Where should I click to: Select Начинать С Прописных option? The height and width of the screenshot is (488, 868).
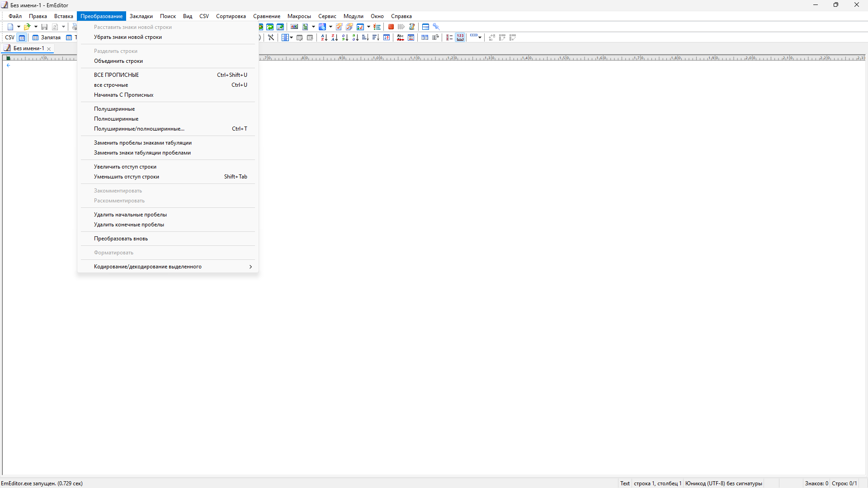(168, 95)
